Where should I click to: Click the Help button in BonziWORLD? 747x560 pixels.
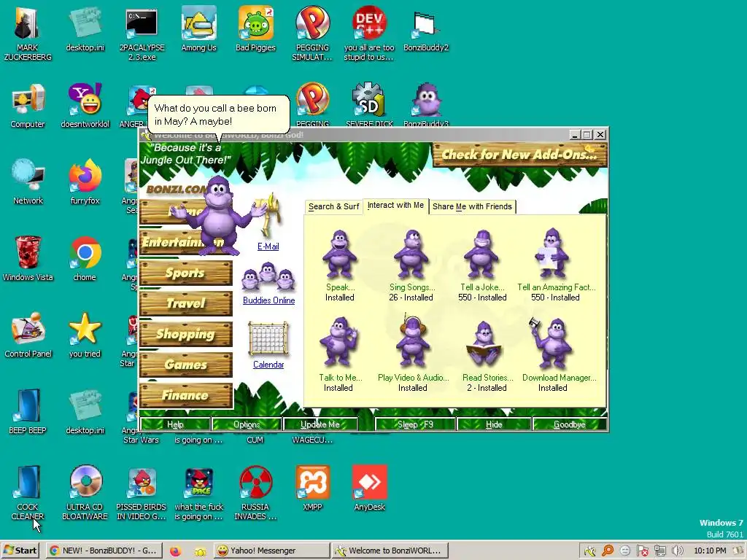click(x=175, y=424)
